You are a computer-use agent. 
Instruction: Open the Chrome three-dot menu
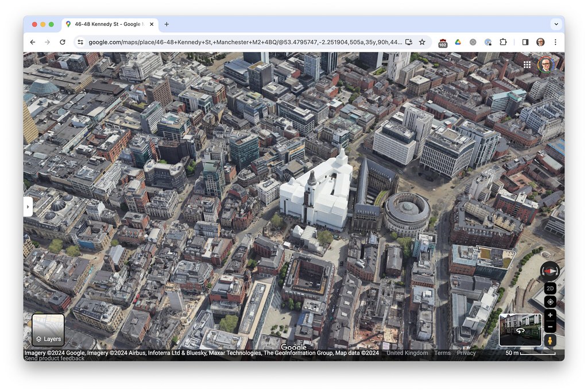coord(555,42)
